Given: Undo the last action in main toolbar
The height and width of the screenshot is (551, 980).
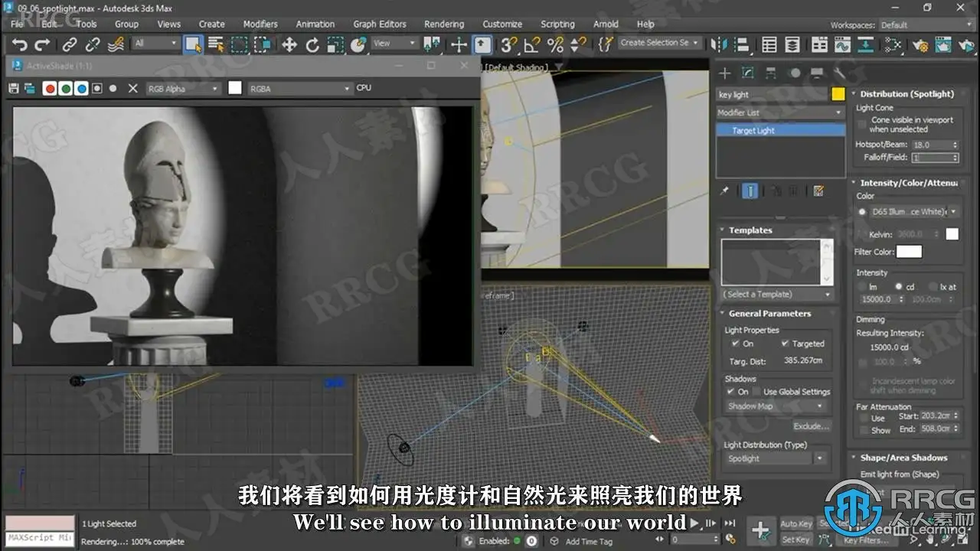Looking at the screenshot, I should (x=19, y=44).
